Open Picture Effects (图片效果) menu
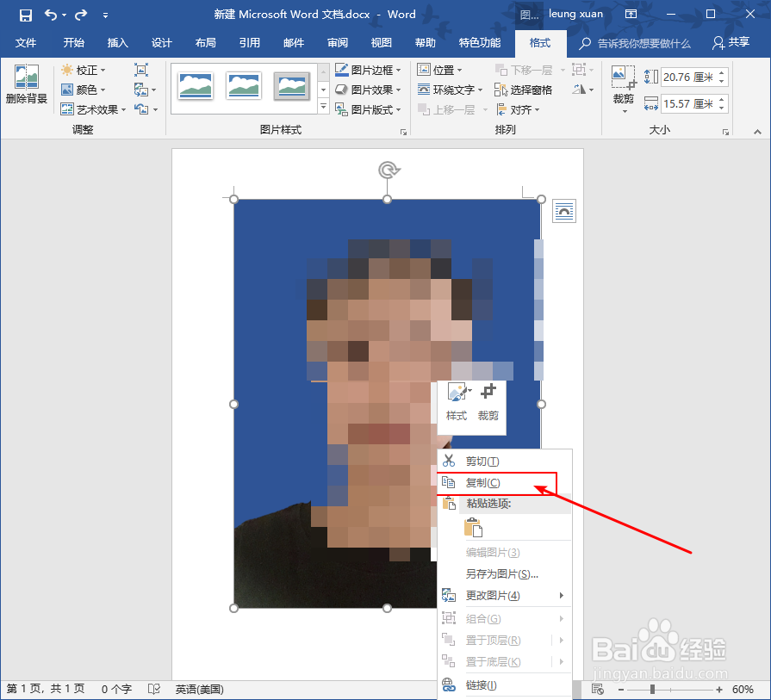Image resolution: width=771 pixels, height=700 pixels. tap(368, 90)
